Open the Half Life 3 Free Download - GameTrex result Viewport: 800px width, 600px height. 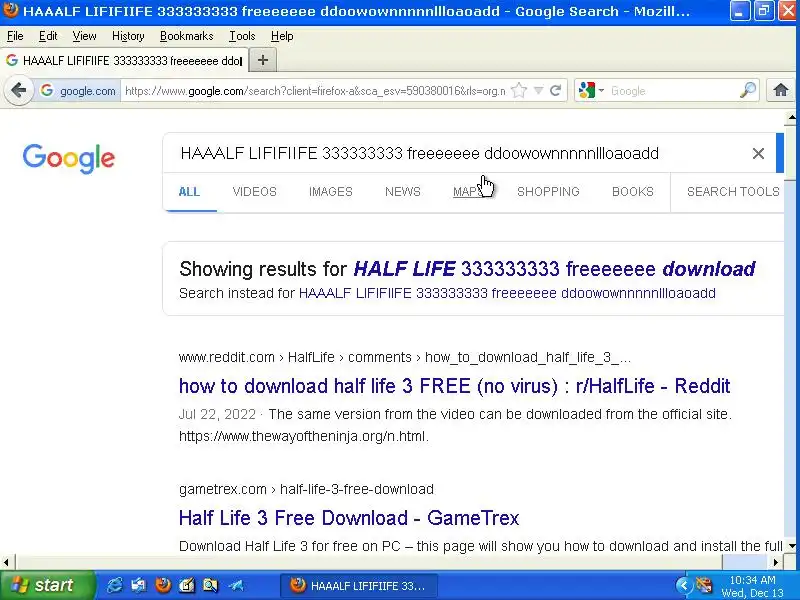[x=349, y=518]
